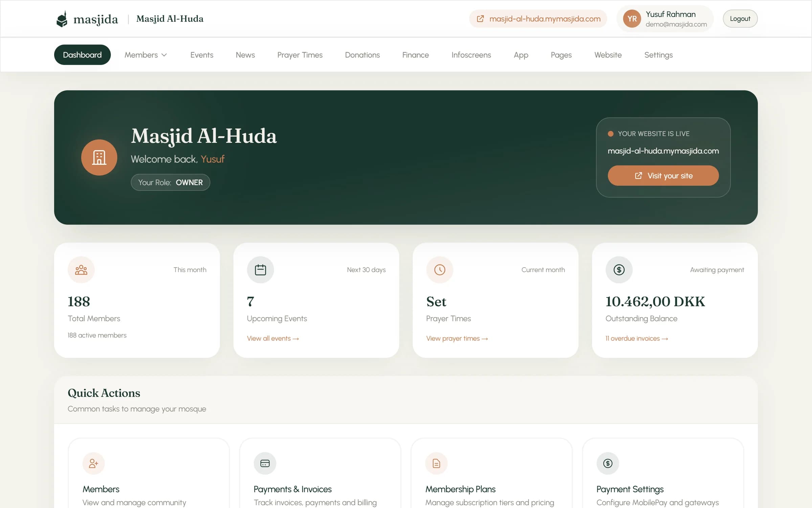The height and width of the screenshot is (508, 812).
Task: Click View prayer times link
Action: click(457, 338)
